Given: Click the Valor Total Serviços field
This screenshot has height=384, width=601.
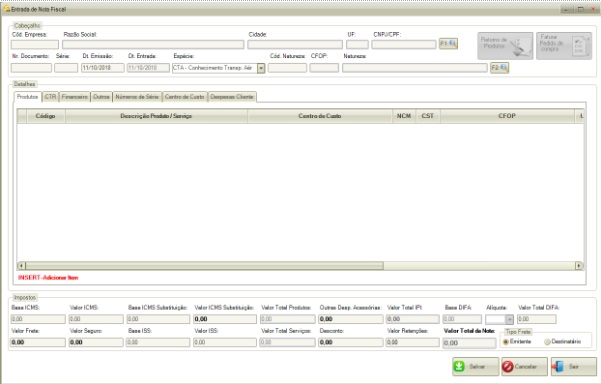Looking at the screenshot, I should tap(287, 342).
